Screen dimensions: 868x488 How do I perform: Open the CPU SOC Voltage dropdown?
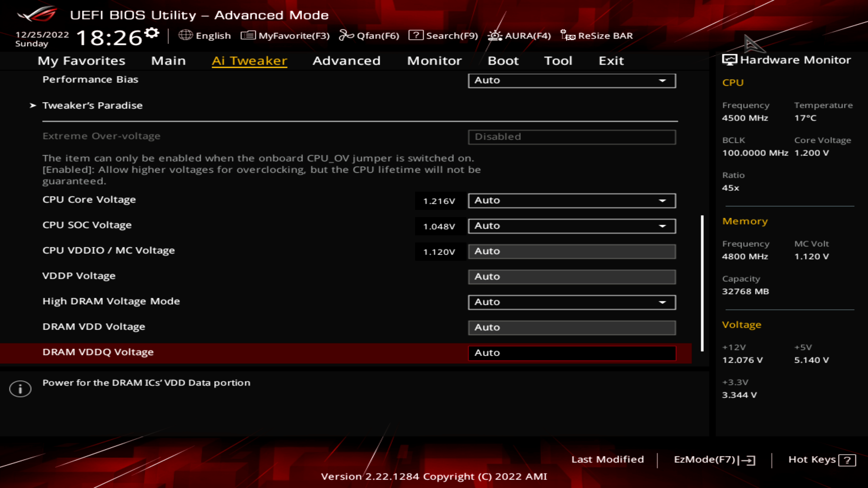click(571, 226)
